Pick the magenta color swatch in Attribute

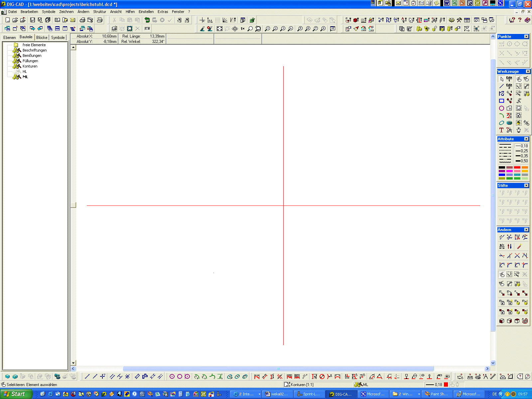click(x=509, y=171)
